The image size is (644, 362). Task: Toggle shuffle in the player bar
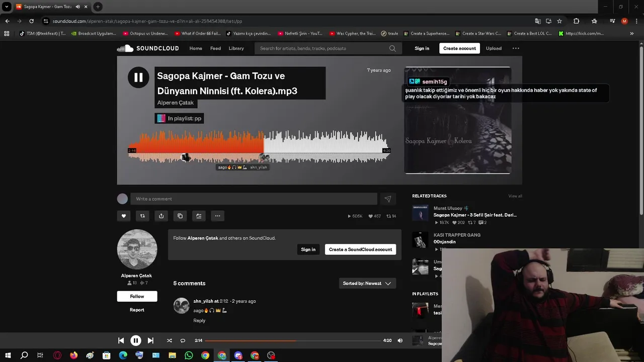[169, 340]
